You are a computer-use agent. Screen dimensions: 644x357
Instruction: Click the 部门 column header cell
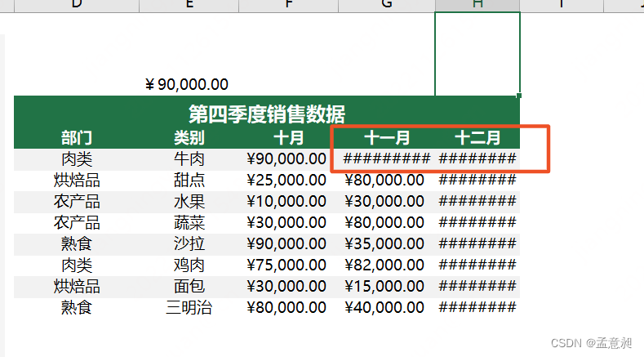77,138
